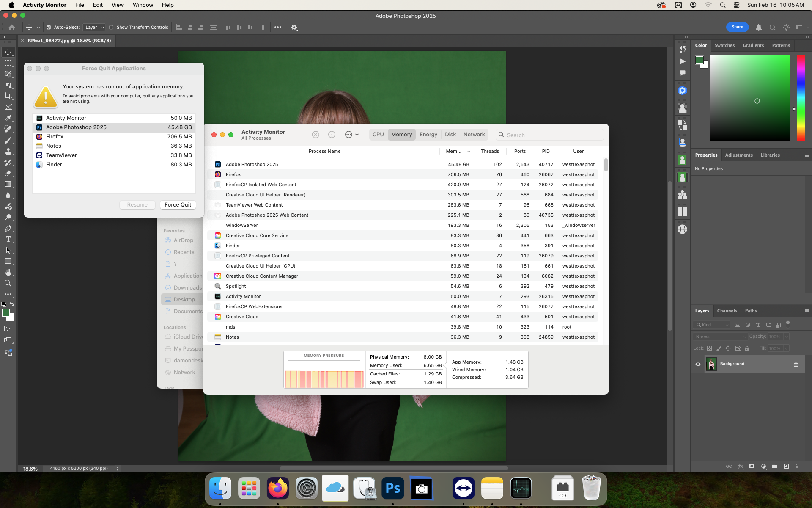Open Photoshop notifications bell
This screenshot has height=508, width=812.
coord(759,27)
